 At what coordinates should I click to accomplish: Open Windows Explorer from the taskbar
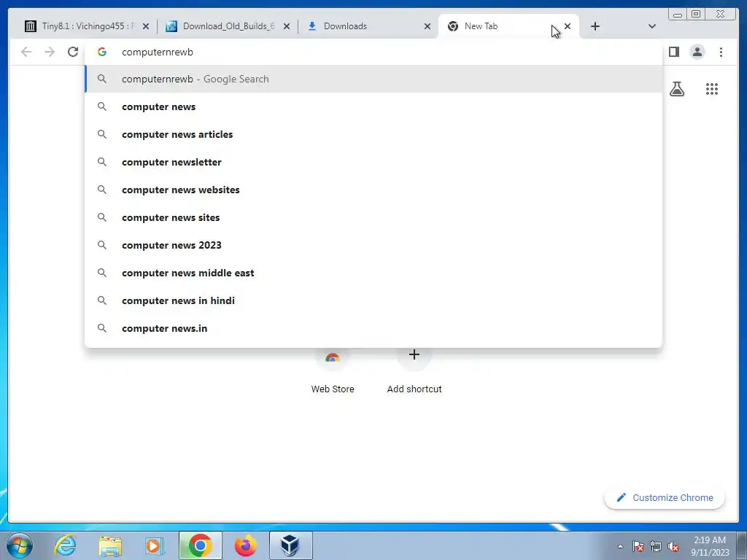(x=110, y=545)
